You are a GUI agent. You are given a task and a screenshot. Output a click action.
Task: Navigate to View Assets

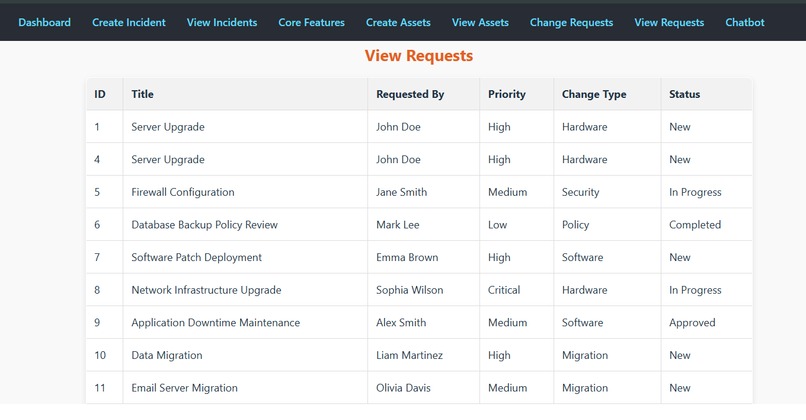(480, 23)
